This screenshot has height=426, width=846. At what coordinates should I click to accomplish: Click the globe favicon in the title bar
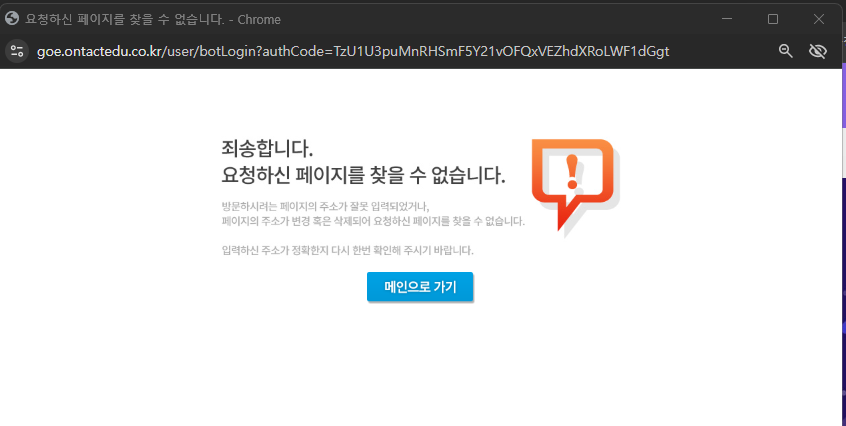[x=13, y=18]
